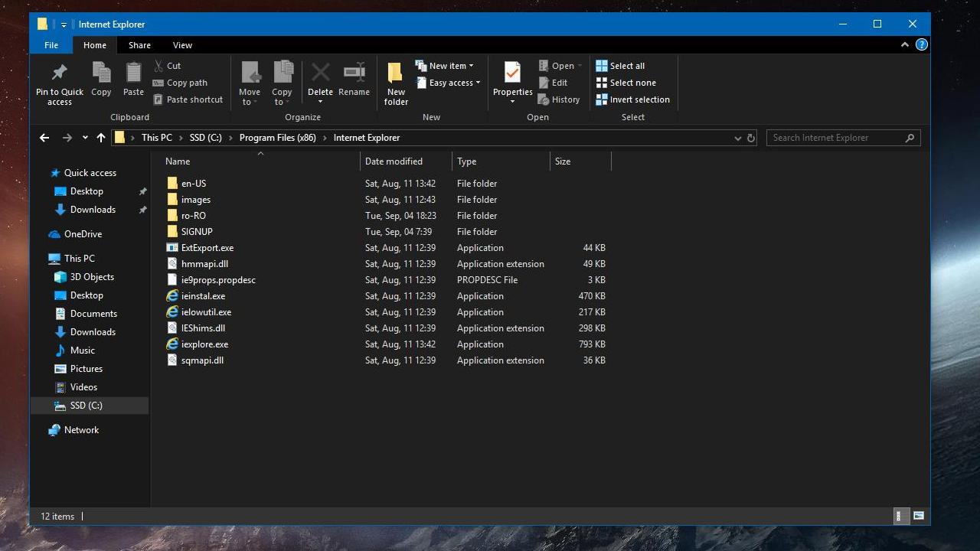
Task: Go up one level with Up arrow
Action: coord(101,138)
